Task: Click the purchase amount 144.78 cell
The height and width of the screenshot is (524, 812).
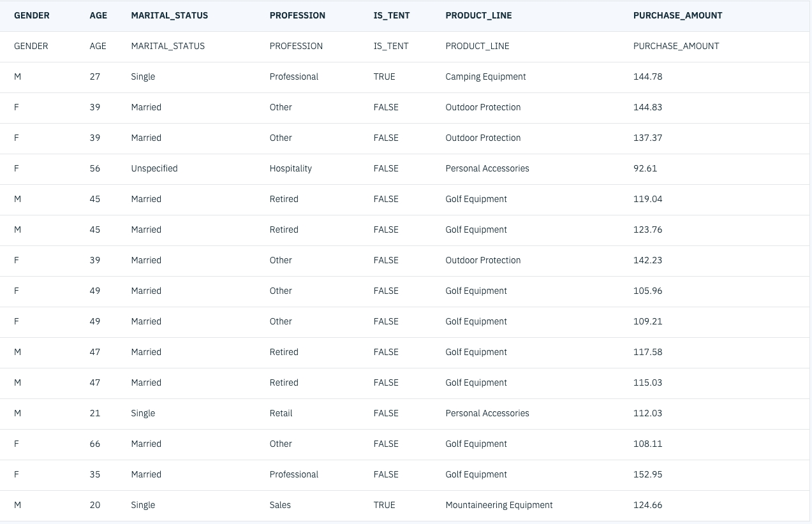Action: pyautogui.click(x=647, y=76)
